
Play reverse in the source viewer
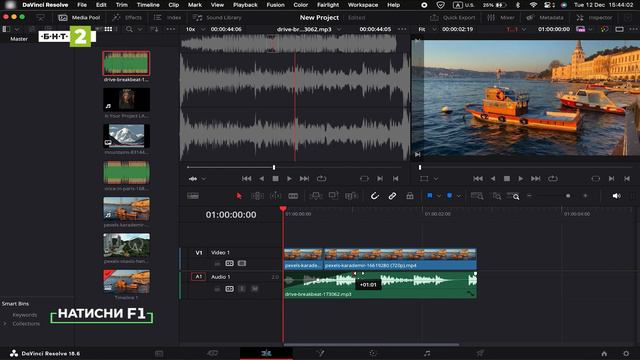pyautogui.click(x=262, y=179)
